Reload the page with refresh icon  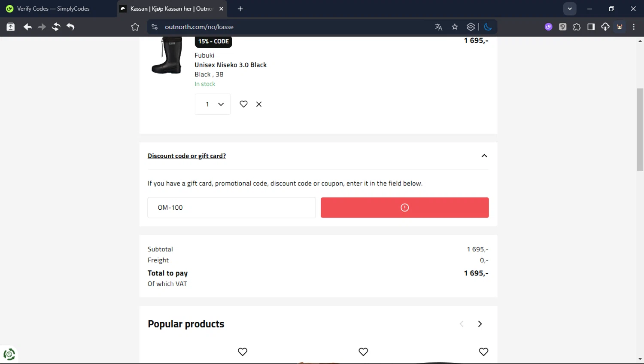pos(56,27)
